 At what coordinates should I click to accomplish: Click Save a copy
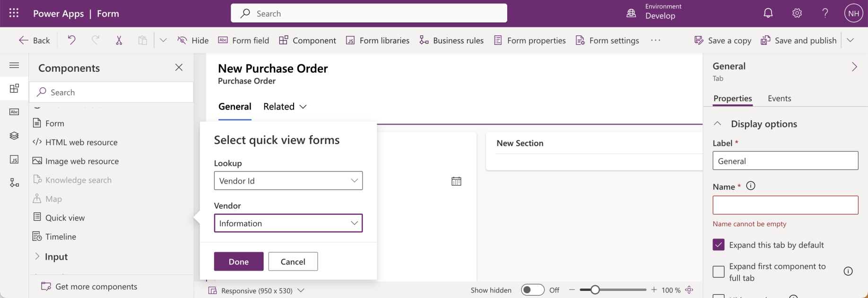coord(723,40)
